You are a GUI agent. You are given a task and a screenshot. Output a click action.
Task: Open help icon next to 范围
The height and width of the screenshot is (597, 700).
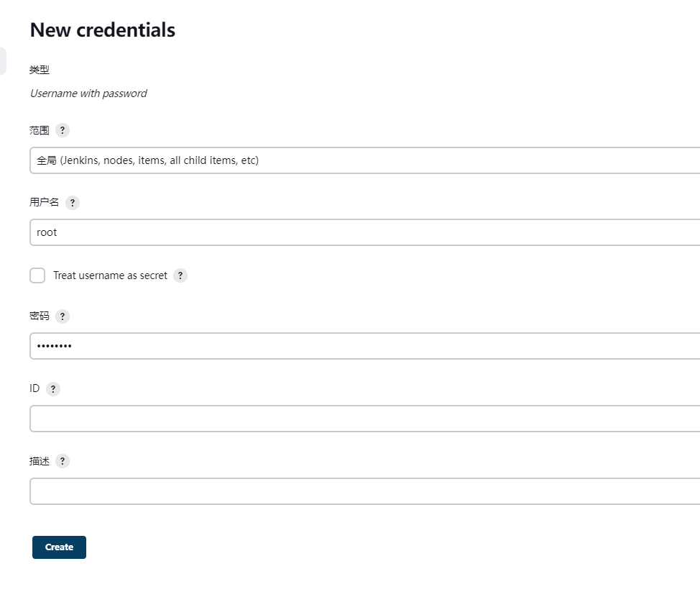click(x=63, y=130)
